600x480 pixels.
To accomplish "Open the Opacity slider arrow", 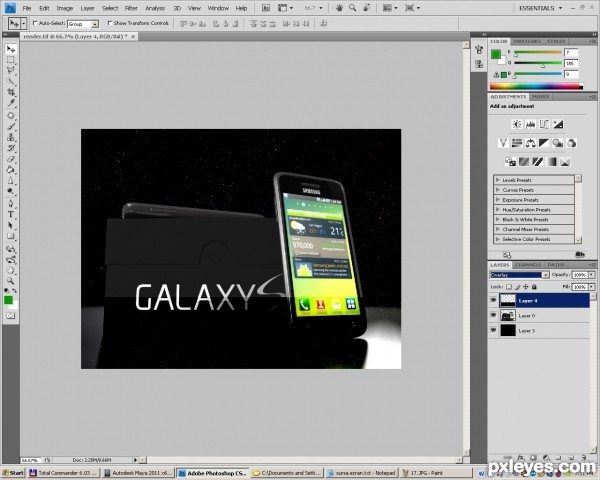I will pos(592,275).
